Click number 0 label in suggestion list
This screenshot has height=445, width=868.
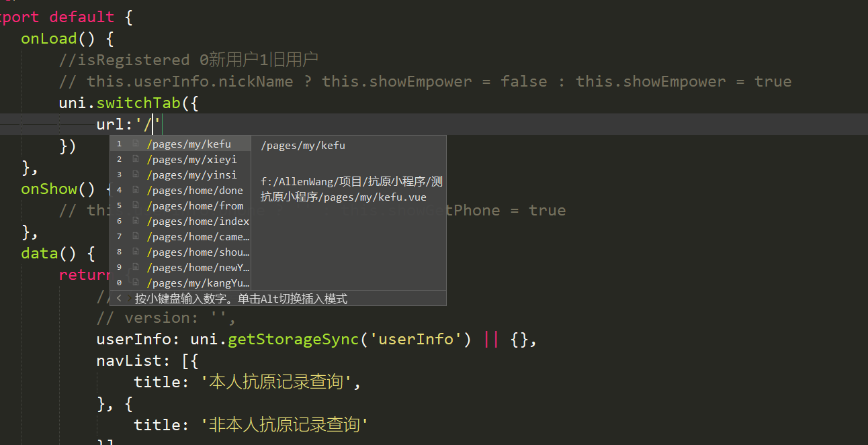tap(119, 283)
